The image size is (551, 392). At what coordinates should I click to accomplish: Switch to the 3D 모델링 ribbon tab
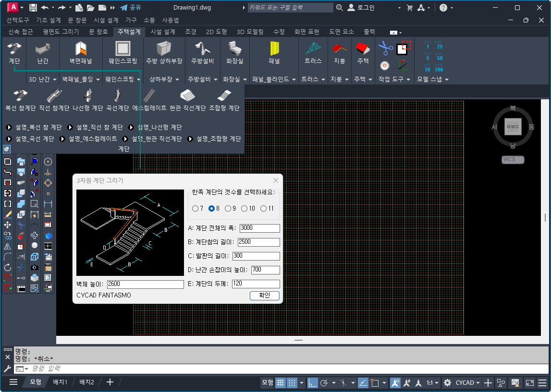coord(250,32)
